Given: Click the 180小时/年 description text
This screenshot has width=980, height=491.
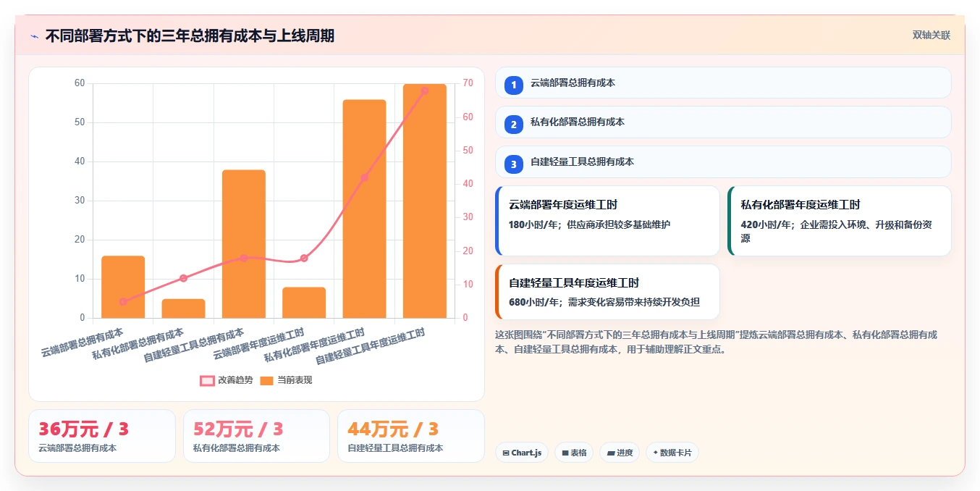Looking at the screenshot, I should (x=589, y=224).
